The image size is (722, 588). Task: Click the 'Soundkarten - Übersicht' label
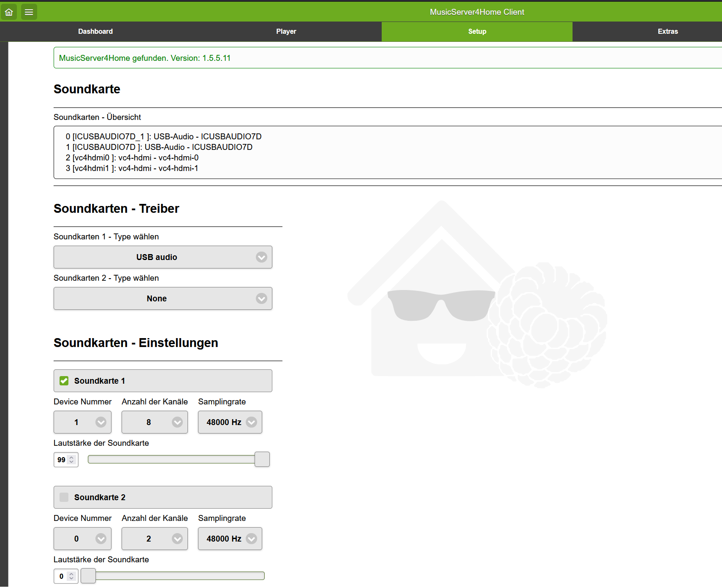(98, 117)
